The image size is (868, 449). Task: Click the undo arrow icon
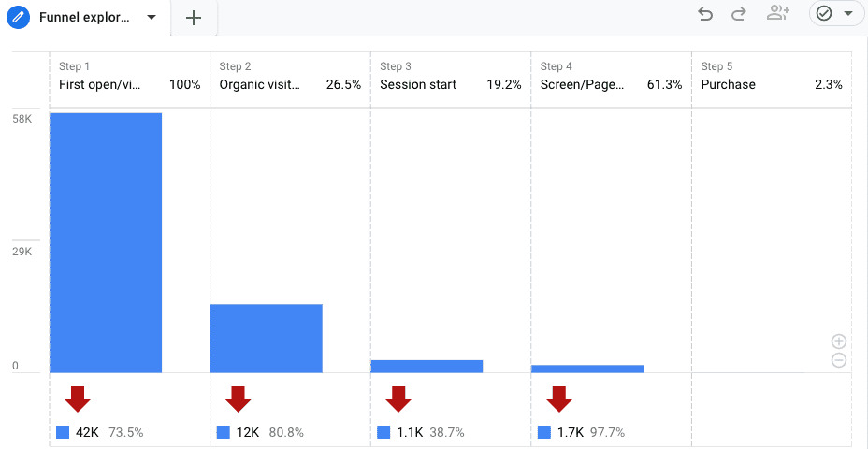pos(705,14)
